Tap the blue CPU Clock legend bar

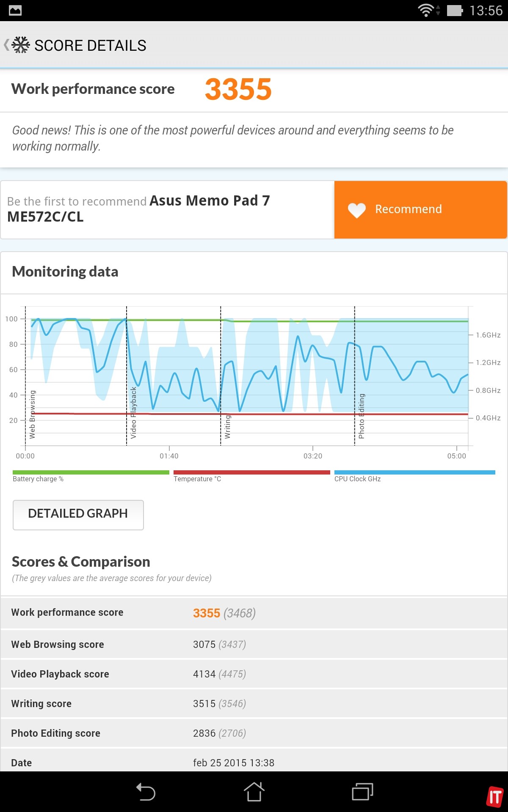click(x=414, y=472)
